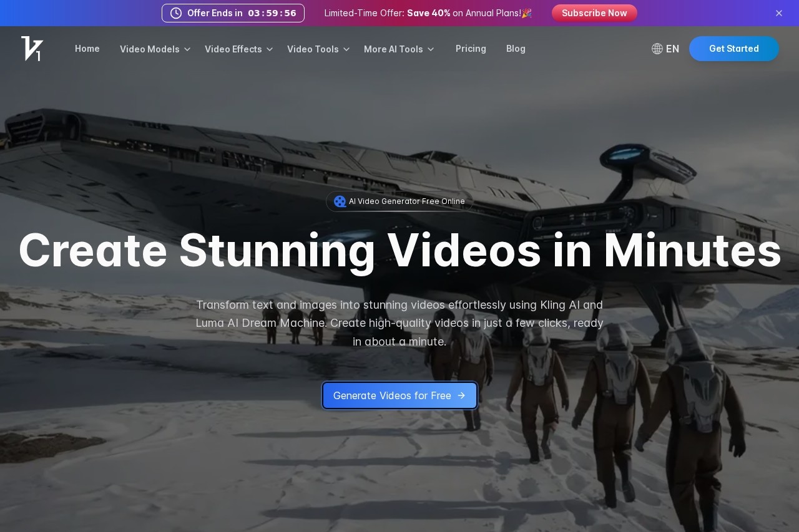Click the 'Save 40%' offer text
This screenshot has height=532, width=799.
429,13
